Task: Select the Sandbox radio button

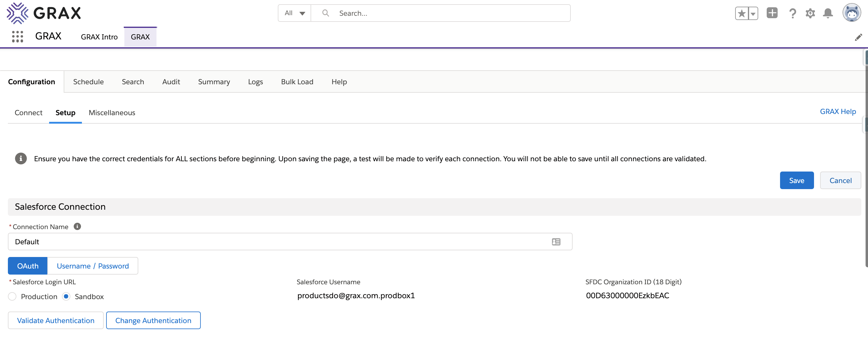Action: 66,297
